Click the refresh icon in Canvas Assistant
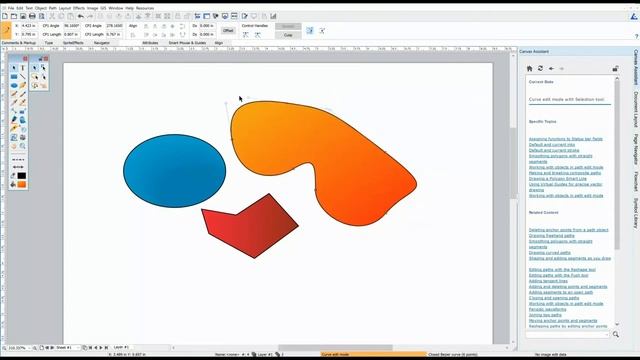The width and height of the screenshot is (640, 360). tap(540, 69)
